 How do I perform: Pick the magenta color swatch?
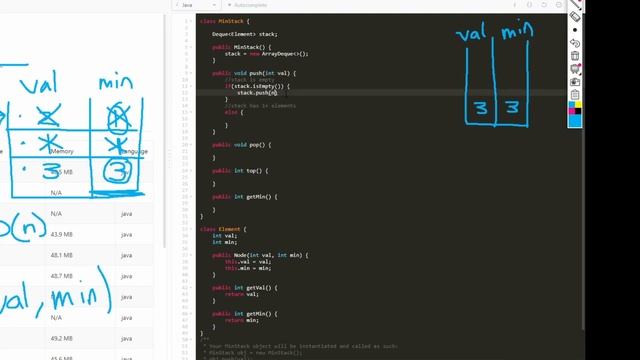pos(572,111)
